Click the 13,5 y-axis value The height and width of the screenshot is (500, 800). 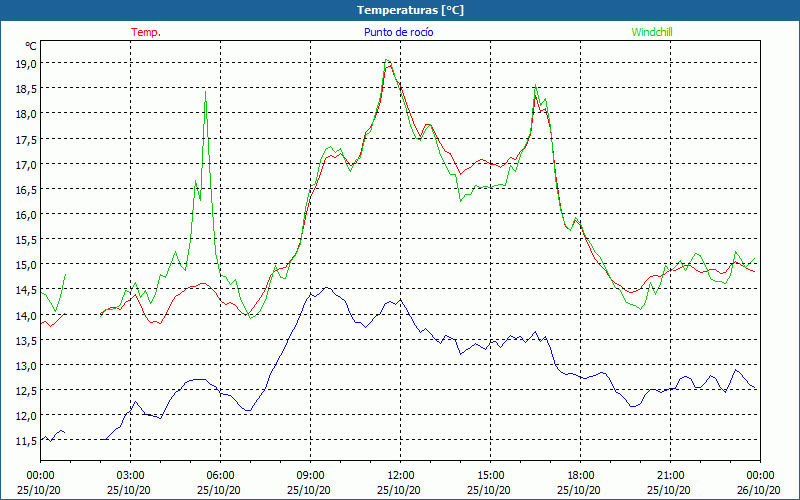point(26,340)
